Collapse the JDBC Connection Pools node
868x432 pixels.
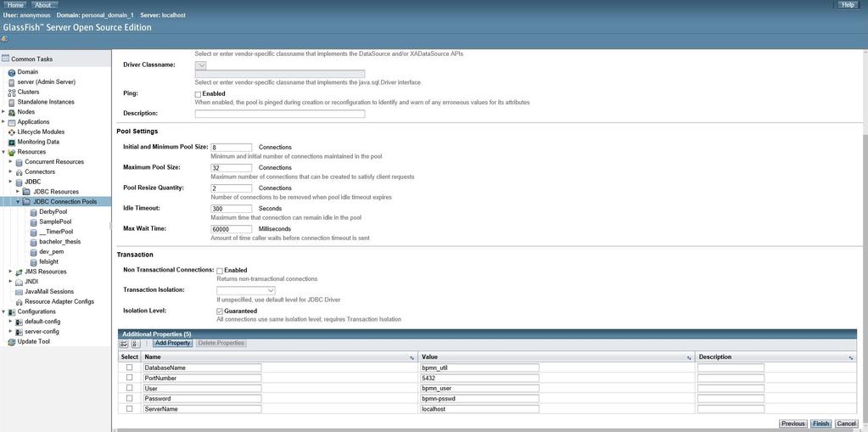coord(19,202)
